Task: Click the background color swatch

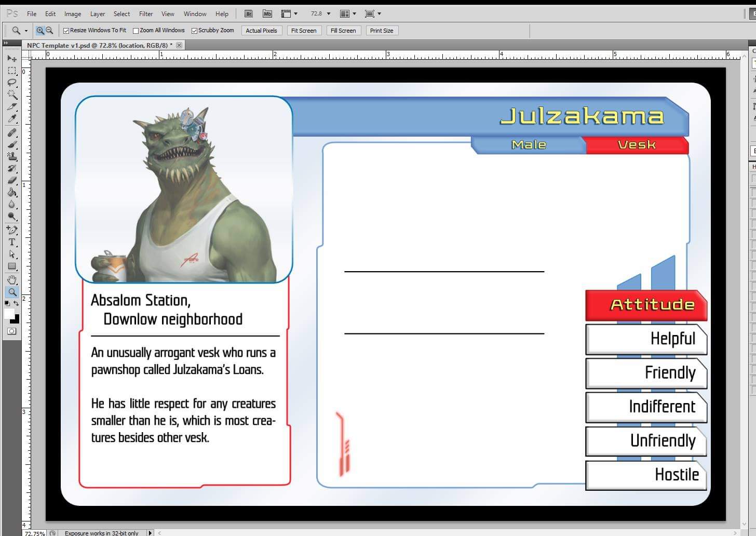Action: tap(16, 320)
